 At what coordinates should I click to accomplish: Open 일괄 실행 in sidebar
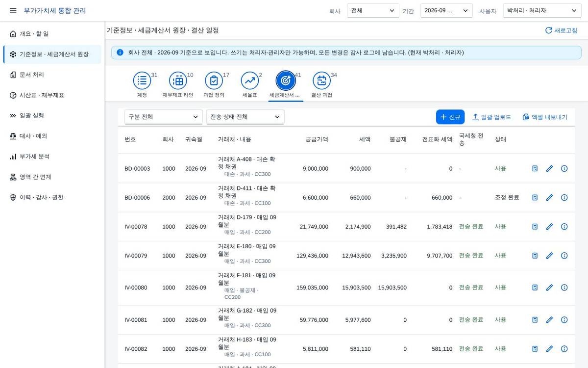point(52,116)
